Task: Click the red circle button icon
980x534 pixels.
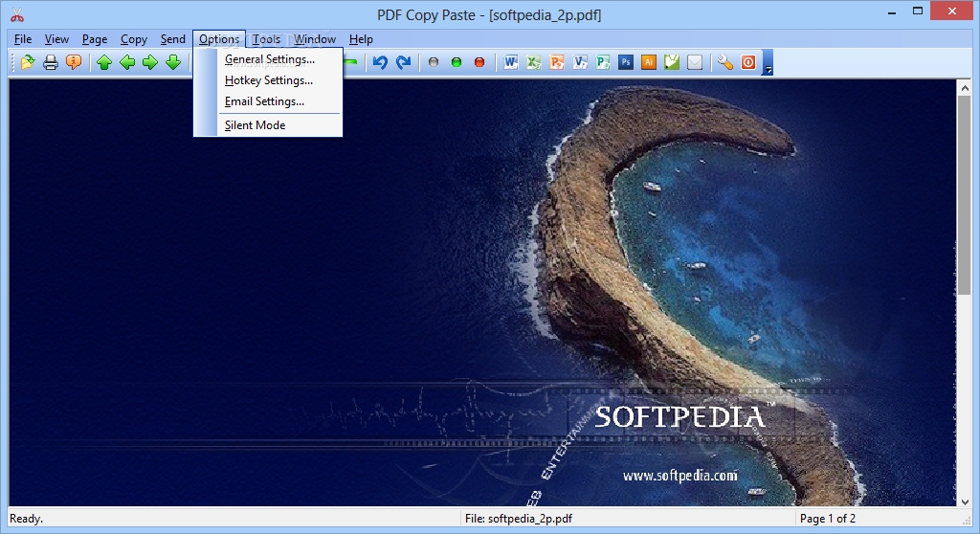Action: [479, 62]
